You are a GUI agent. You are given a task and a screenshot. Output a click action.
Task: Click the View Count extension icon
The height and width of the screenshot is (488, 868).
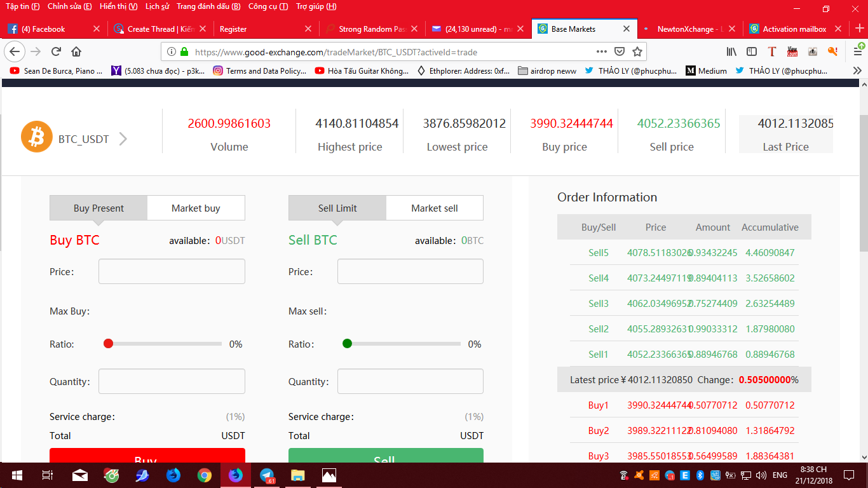792,51
